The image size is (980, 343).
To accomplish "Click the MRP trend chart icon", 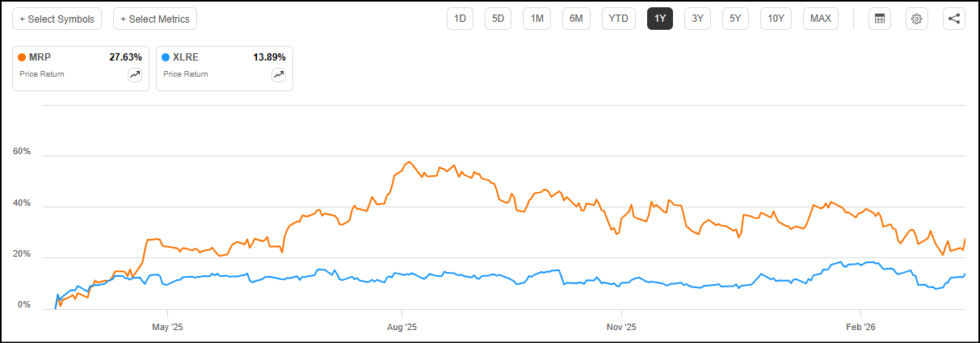I will [x=134, y=74].
